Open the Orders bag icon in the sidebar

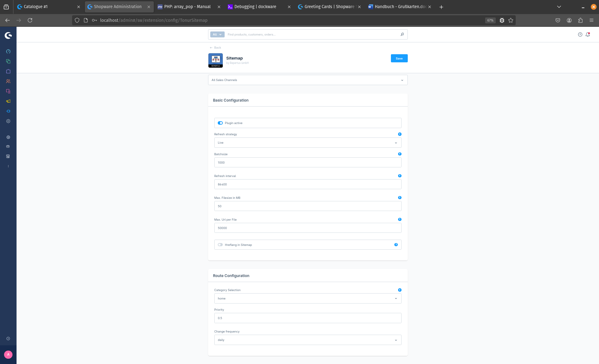(8, 71)
